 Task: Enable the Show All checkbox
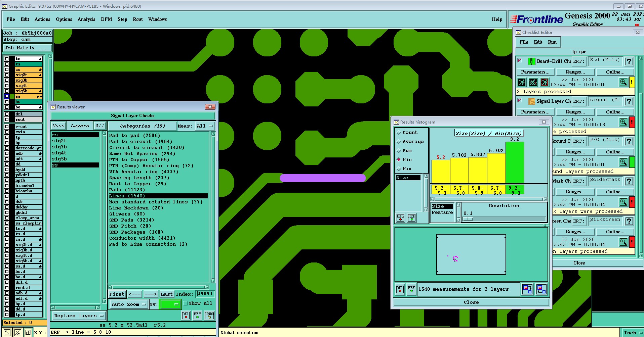(x=185, y=303)
